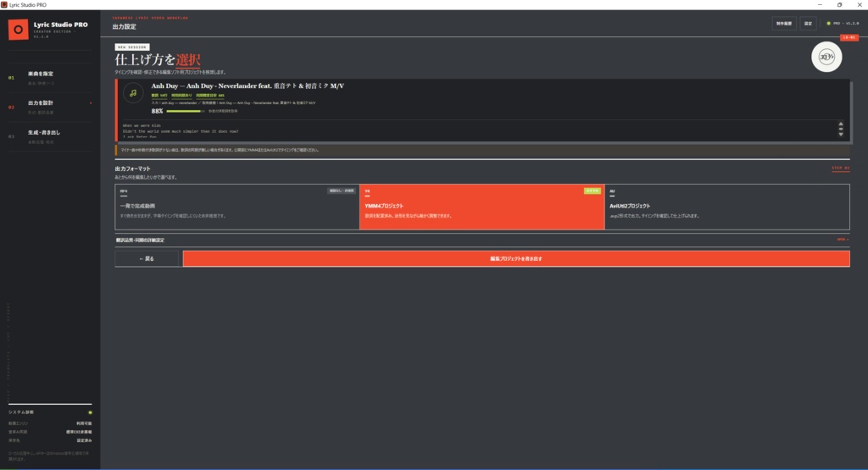Click the vertical scrollbar of the song panel
868x470 pixels.
tap(841, 130)
